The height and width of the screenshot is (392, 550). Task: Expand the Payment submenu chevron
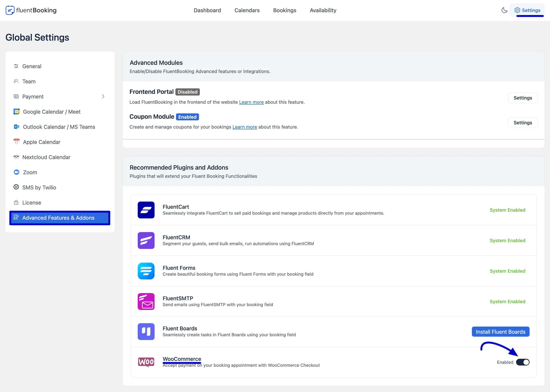point(103,97)
